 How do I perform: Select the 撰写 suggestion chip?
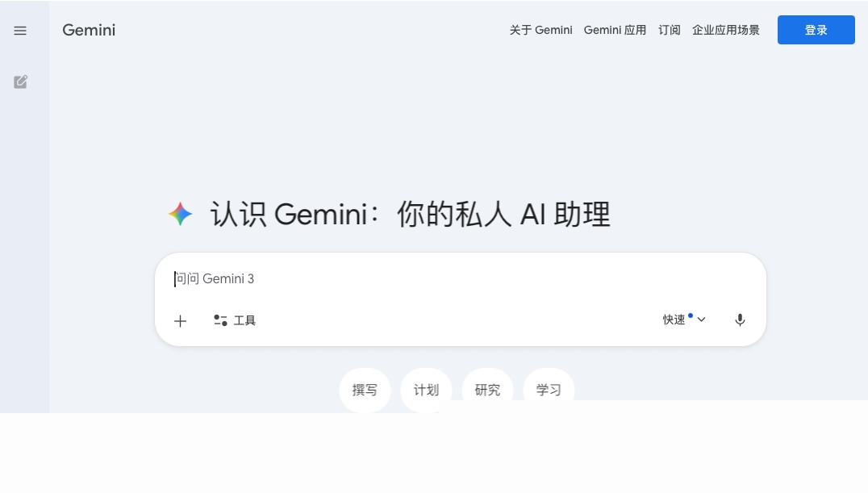365,390
